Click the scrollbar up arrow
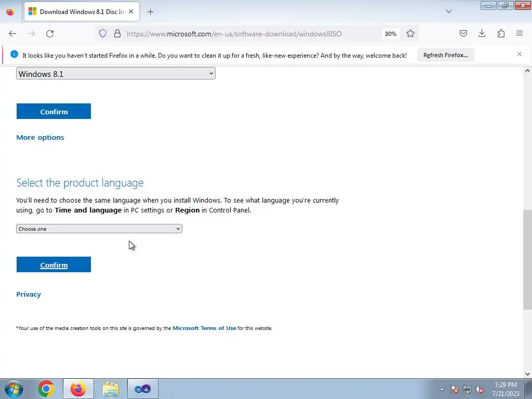 (x=527, y=71)
